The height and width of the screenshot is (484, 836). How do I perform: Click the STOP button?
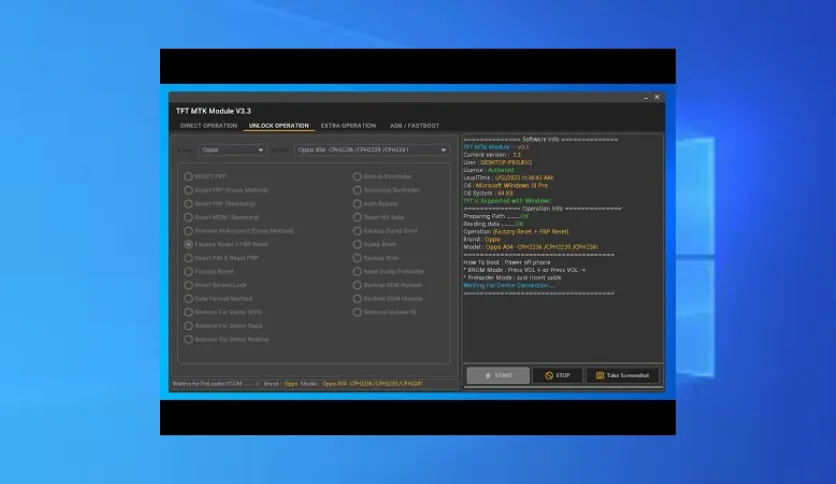pyautogui.click(x=557, y=375)
